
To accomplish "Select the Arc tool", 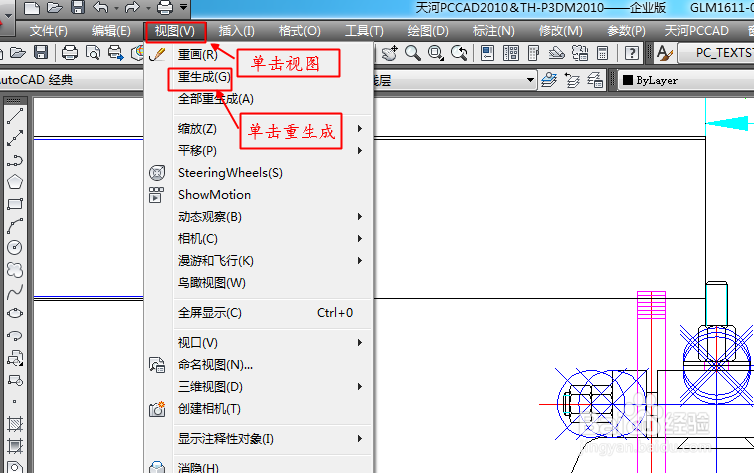I will pyautogui.click(x=15, y=226).
